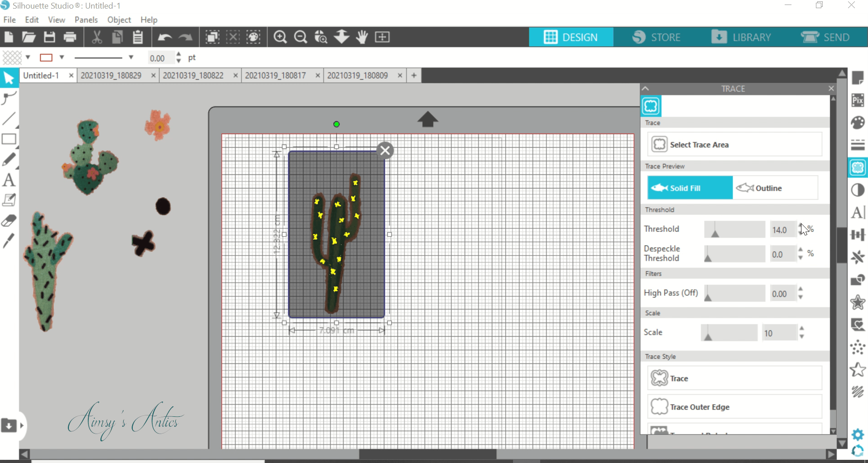The width and height of the screenshot is (868, 463).
Task: Click the New document icon
Action: (x=9, y=37)
